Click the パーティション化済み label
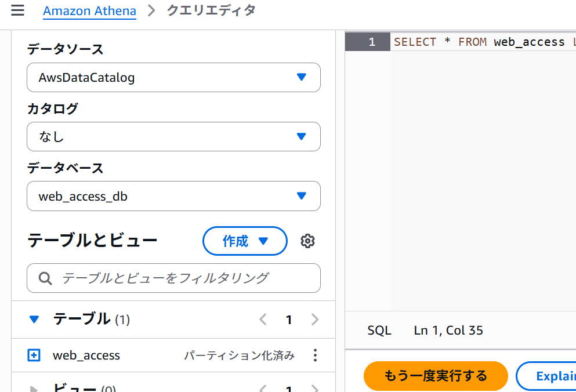 click(239, 355)
